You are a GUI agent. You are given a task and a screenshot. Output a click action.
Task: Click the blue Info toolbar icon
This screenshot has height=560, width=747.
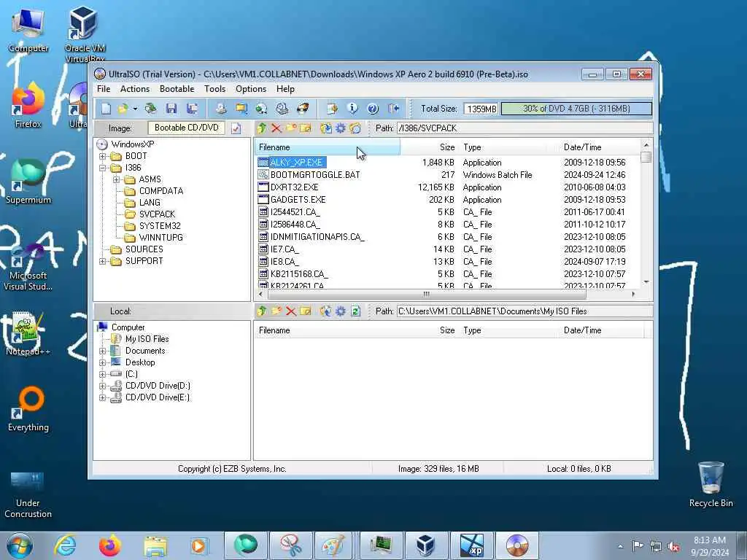pyautogui.click(x=352, y=109)
